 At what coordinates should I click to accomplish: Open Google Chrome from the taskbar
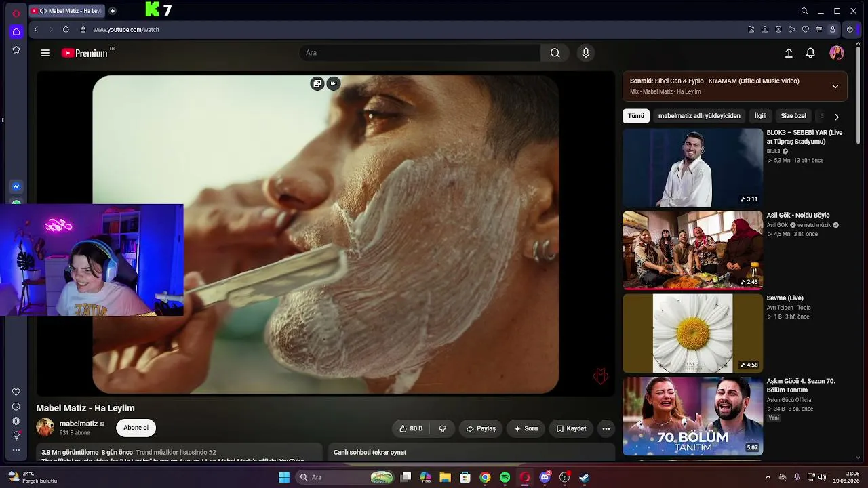(x=485, y=477)
